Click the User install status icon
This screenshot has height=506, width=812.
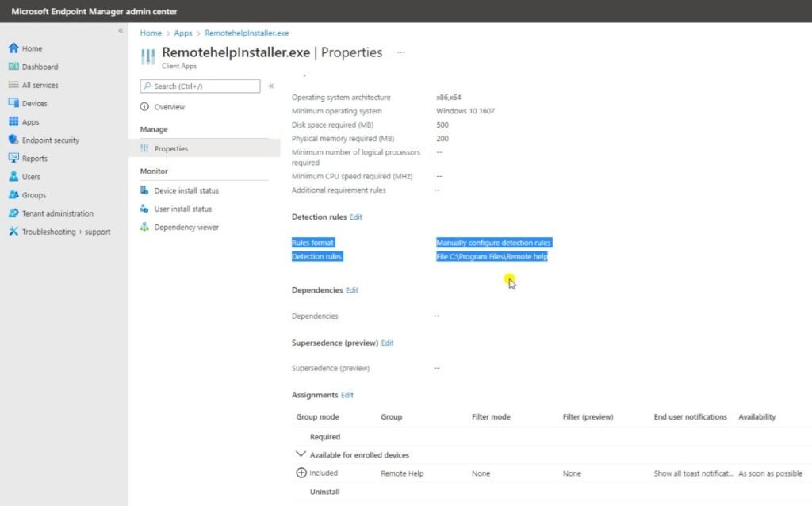pyautogui.click(x=144, y=209)
